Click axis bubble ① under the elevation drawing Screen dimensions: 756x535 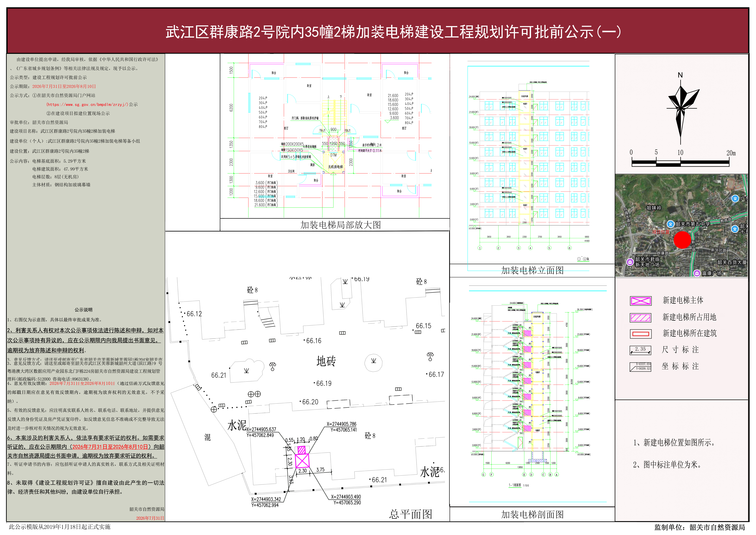click(480, 248)
